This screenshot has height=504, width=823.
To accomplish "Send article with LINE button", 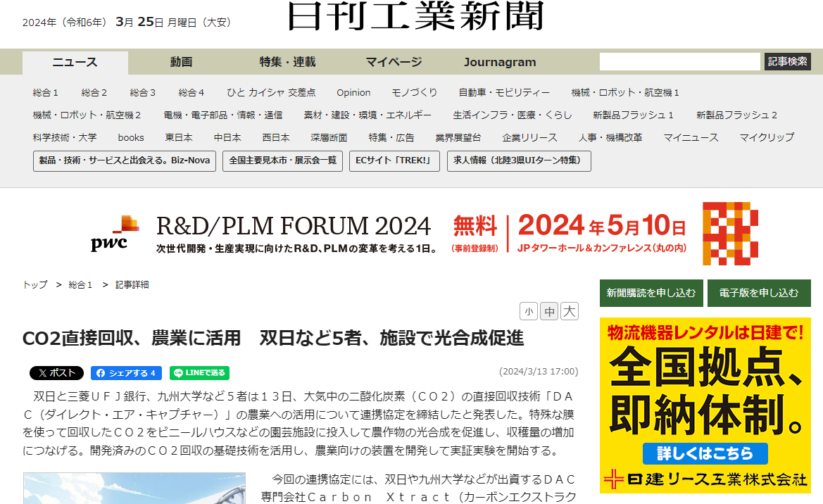I will click(x=199, y=373).
